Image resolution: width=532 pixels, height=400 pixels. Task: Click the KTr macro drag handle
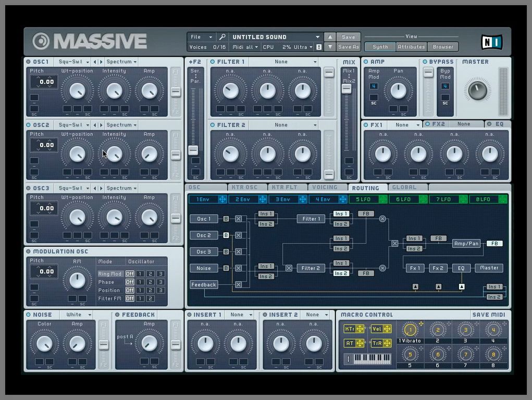(360, 329)
